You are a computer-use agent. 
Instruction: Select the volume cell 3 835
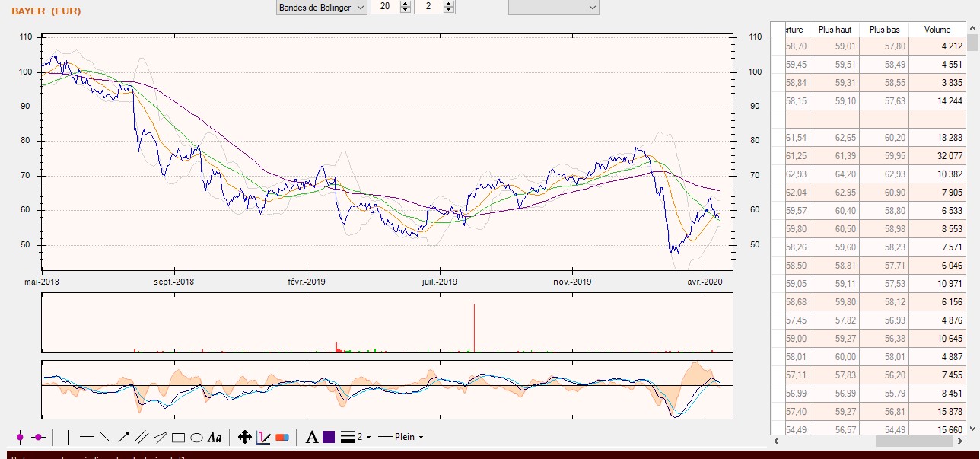pyautogui.click(x=937, y=82)
